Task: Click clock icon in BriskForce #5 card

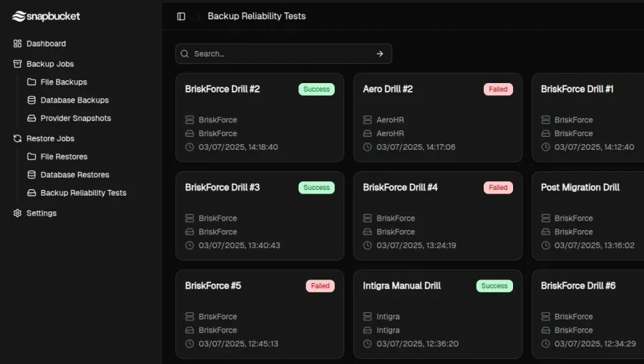Action: click(x=190, y=343)
